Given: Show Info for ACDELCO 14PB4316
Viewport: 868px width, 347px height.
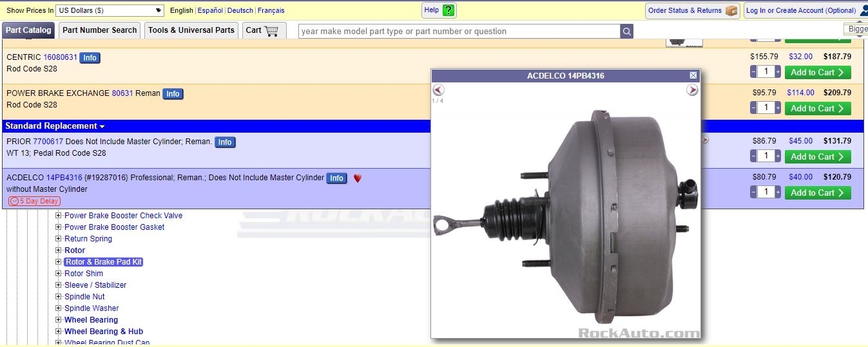Looking at the screenshot, I should [336, 178].
